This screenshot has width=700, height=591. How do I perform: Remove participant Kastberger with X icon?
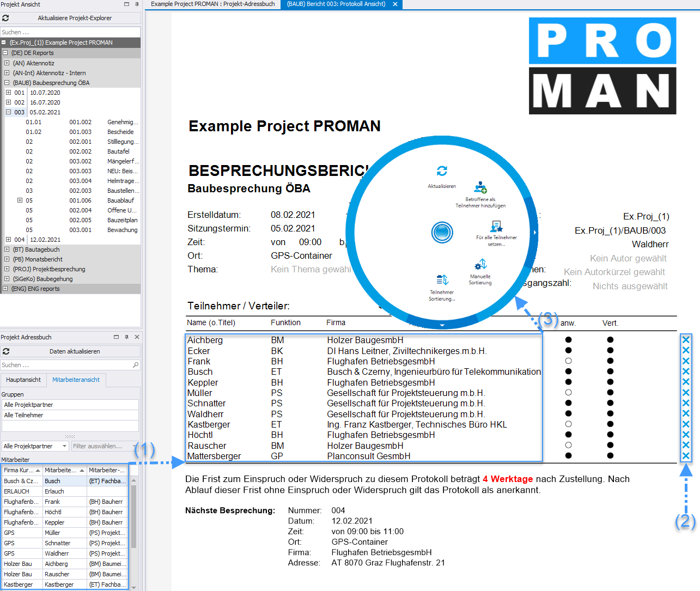click(x=686, y=424)
